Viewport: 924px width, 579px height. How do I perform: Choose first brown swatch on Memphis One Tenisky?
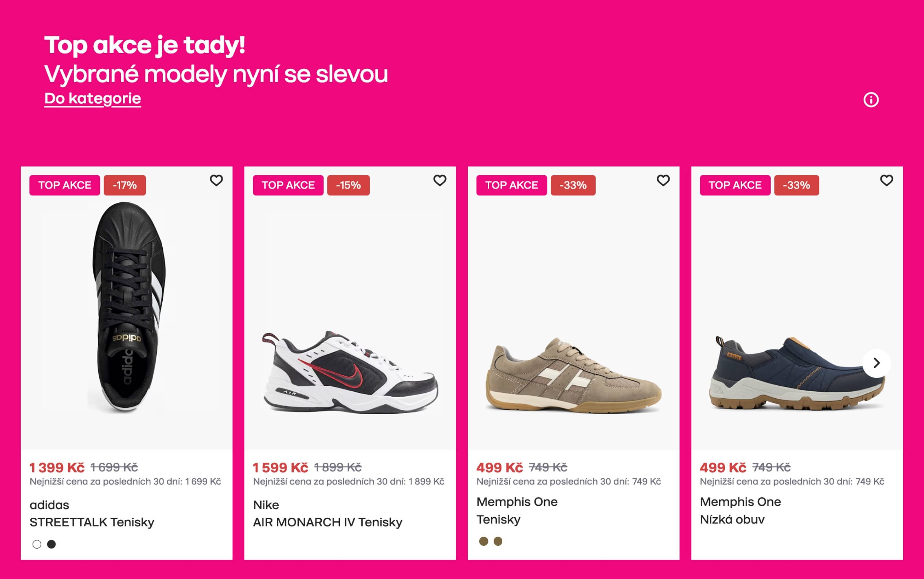pyautogui.click(x=484, y=541)
